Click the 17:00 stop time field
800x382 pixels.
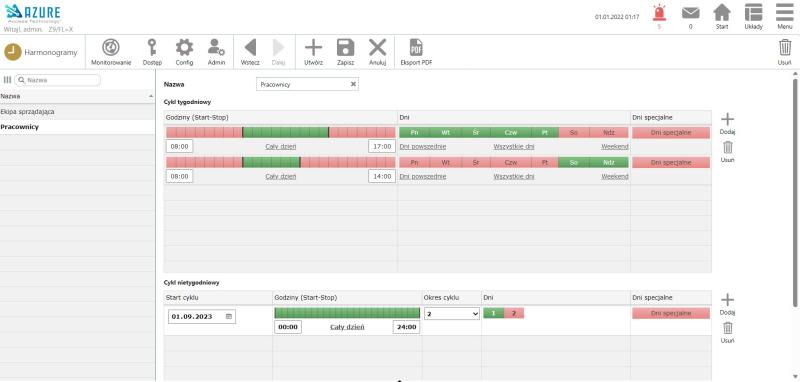point(382,147)
